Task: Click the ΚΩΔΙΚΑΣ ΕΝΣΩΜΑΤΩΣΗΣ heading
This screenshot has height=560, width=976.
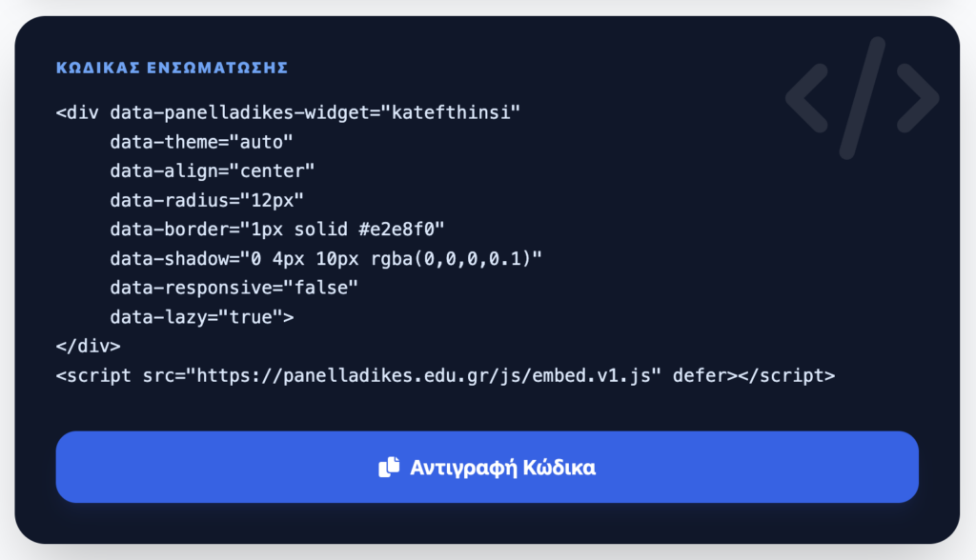Action: (172, 68)
